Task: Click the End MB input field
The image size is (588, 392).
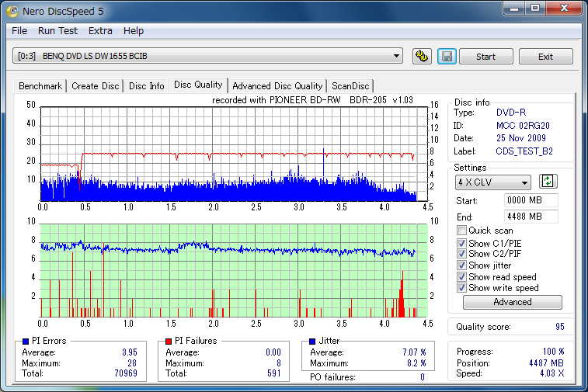Action: click(x=531, y=217)
